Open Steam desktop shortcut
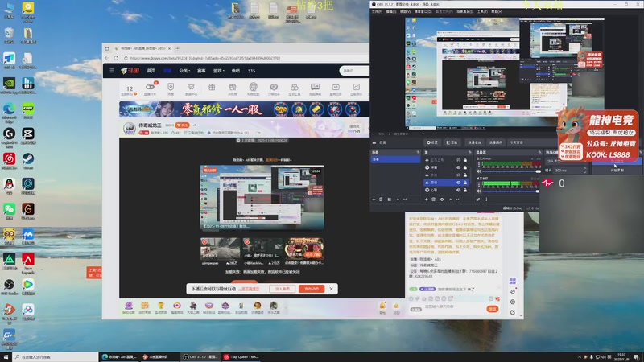The image size is (644, 362). point(28,161)
